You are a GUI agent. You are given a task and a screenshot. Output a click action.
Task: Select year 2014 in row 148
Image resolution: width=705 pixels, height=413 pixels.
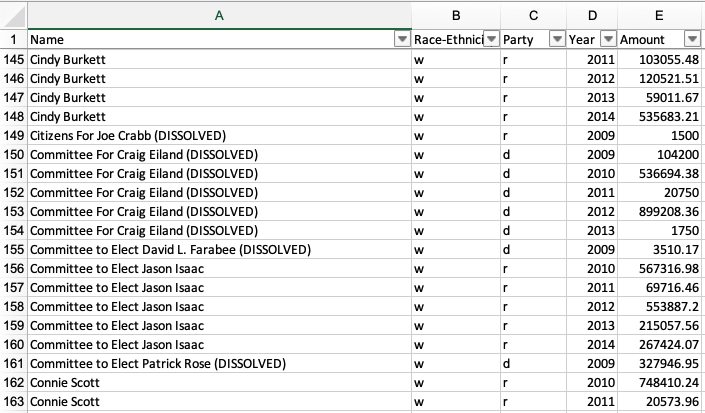(592, 116)
